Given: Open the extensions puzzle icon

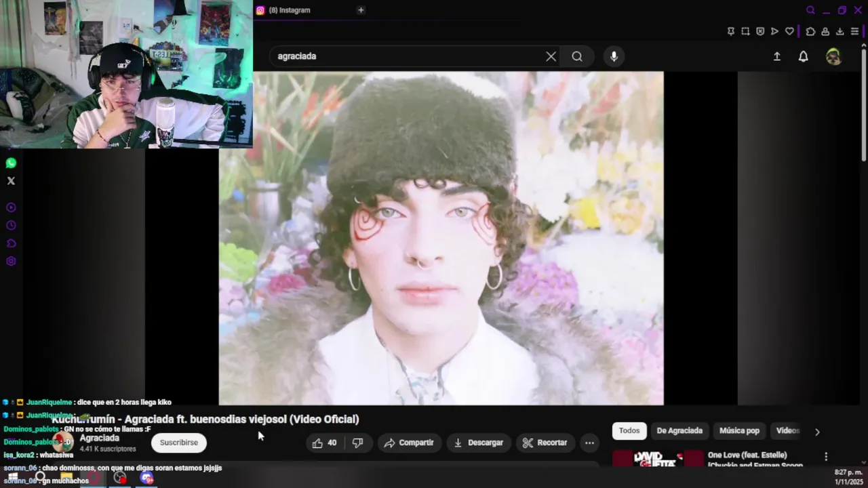Looking at the screenshot, I should 810,31.
